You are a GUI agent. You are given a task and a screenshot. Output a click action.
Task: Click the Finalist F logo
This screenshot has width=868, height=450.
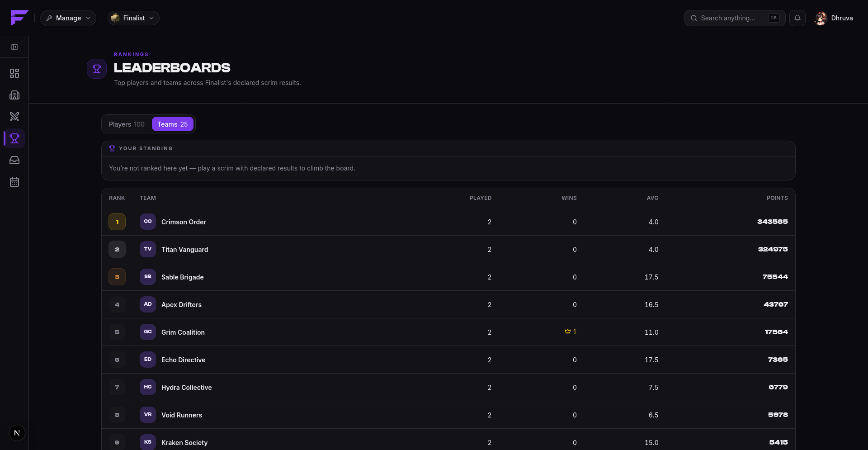click(x=19, y=18)
